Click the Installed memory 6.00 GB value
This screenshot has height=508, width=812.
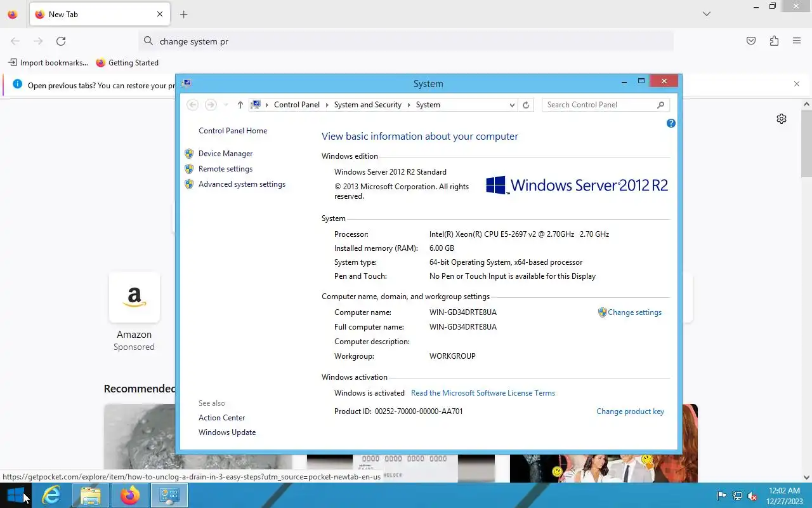coord(442,248)
